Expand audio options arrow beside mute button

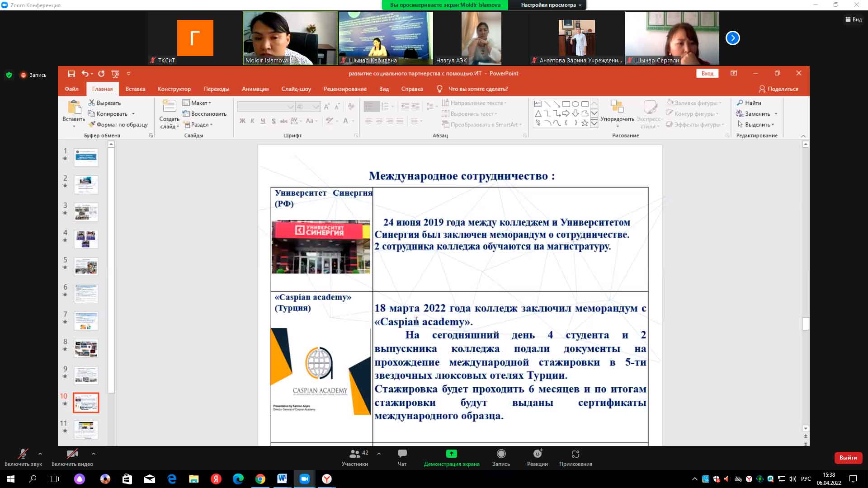click(40, 454)
